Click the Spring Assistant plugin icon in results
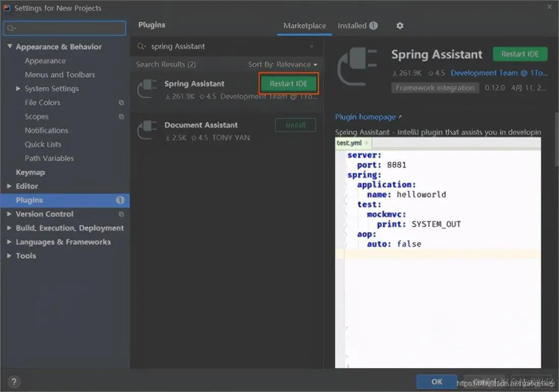The width and height of the screenshot is (559, 392). [x=147, y=88]
